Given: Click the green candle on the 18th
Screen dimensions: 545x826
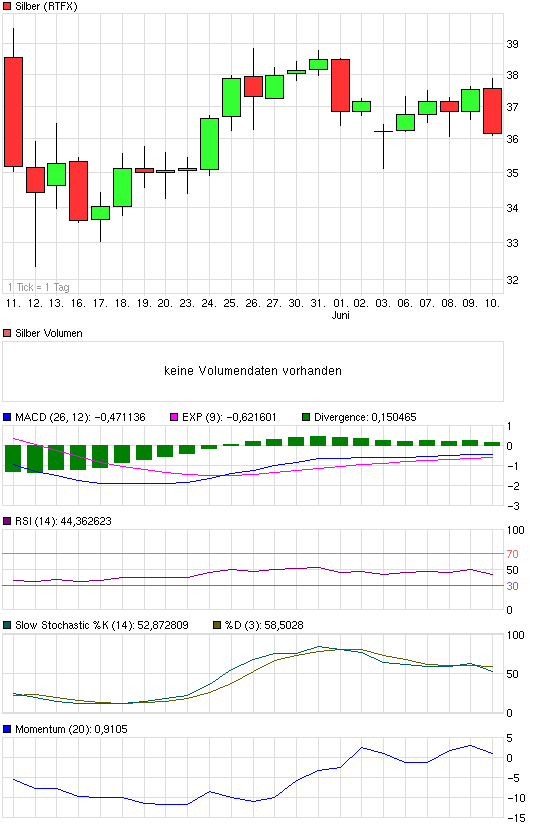Looking at the screenshot, I should point(123,188).
